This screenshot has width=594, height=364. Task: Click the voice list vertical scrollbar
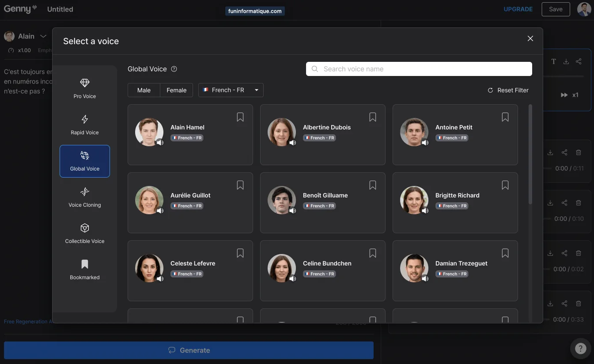pyautogui.click(x=530, y=155)
